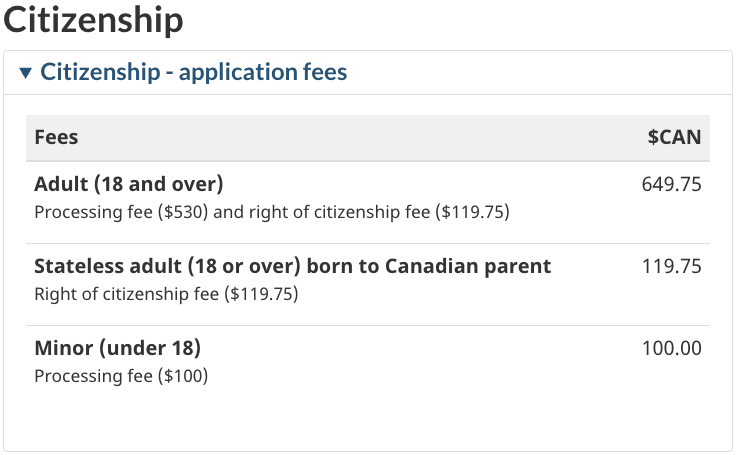Viewport: 741px width, 455px height.
Task: Select the Minor (under 18) row title
Action: point(118,348)
